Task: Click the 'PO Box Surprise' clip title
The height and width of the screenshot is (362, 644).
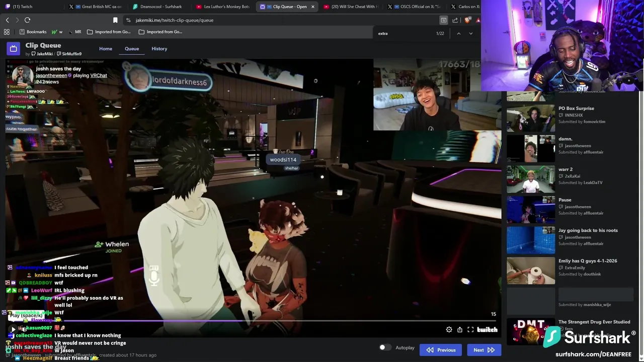Action: [x=576, y=108]
